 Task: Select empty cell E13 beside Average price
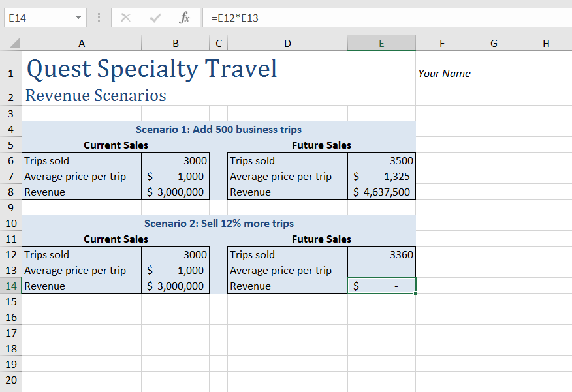pyautogui.click(x=381, y=270)
